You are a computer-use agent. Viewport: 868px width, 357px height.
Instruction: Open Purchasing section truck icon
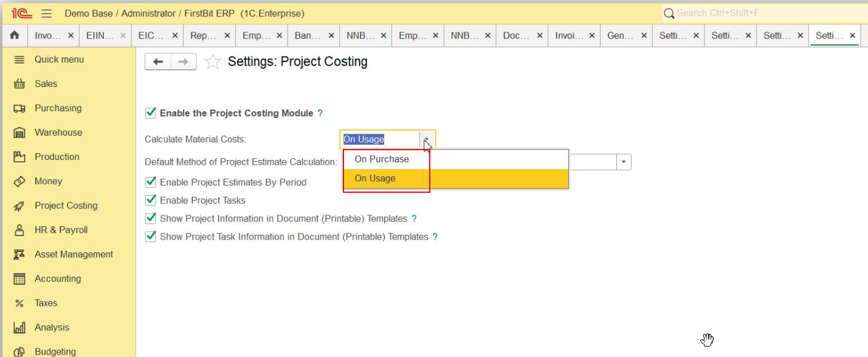click(x=19, y=108)
